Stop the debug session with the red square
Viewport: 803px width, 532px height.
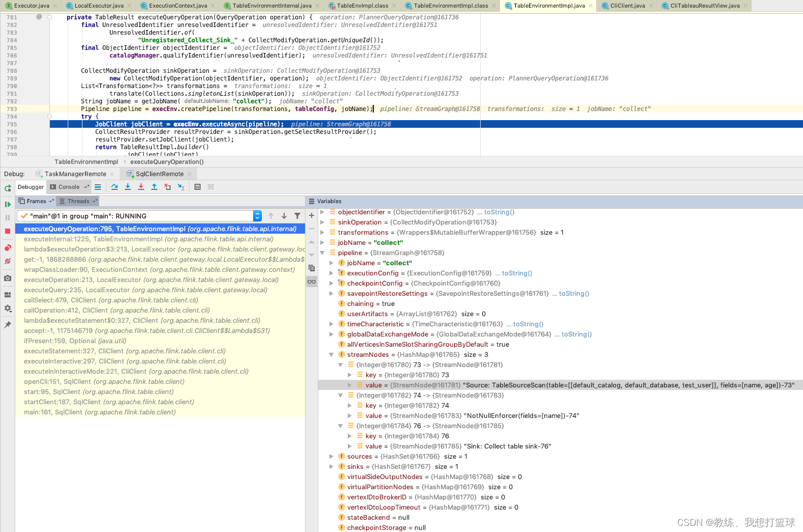8,231
